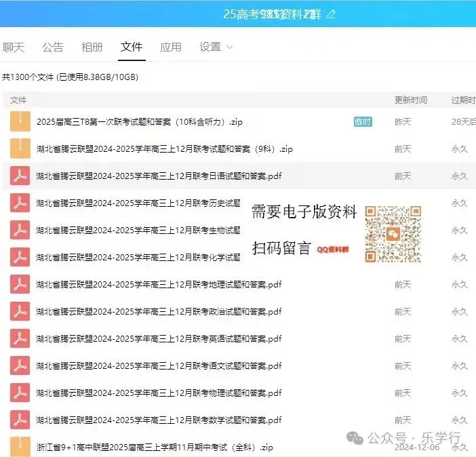Image resolution: width=476 pixels, height=457 pixels.
Task: Open 联考政治试题和答案.pdf file name
Action: click(x=159, y=311)
